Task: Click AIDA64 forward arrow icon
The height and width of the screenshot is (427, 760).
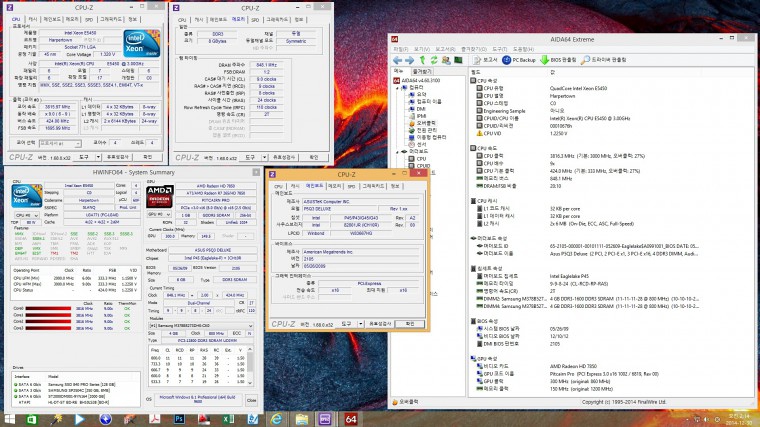Action: (410, 60)
